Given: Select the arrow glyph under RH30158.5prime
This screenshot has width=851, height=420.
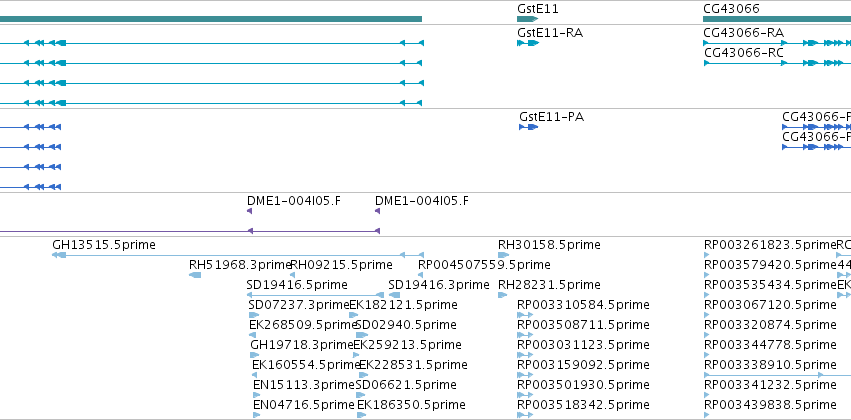Looking at the screenshot, I should point(503,255).
